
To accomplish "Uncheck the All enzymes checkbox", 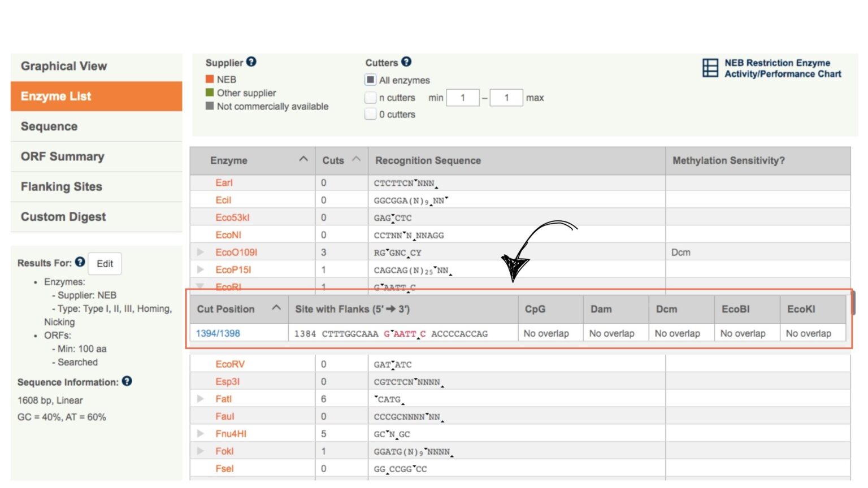I will [x=371, y=80].
